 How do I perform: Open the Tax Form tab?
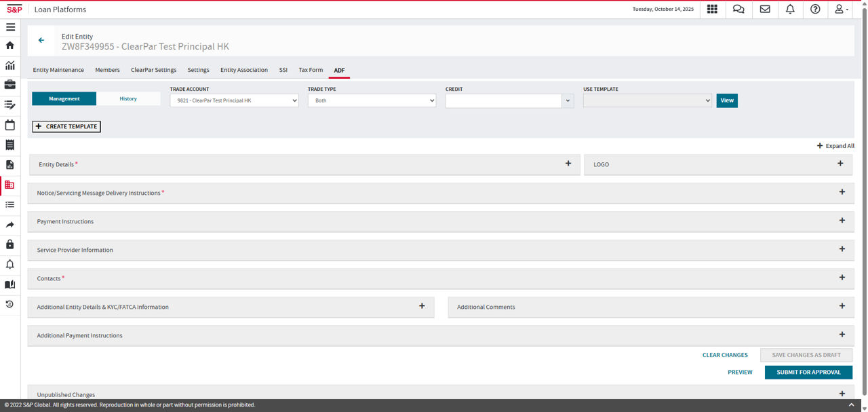311,70
